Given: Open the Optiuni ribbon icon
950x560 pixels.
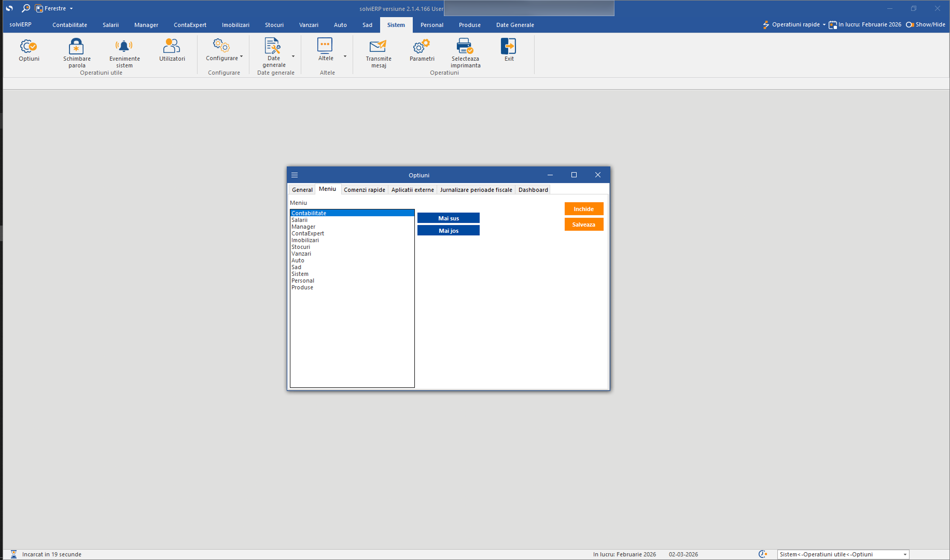Looking at the screenshot, I should point(29,47).
